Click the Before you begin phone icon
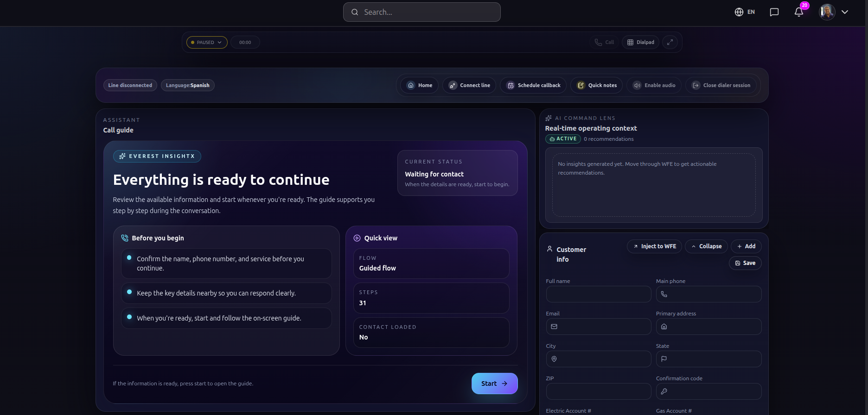Image resolution: width=868 pixels, height=415 pixels. pos(125,238)
